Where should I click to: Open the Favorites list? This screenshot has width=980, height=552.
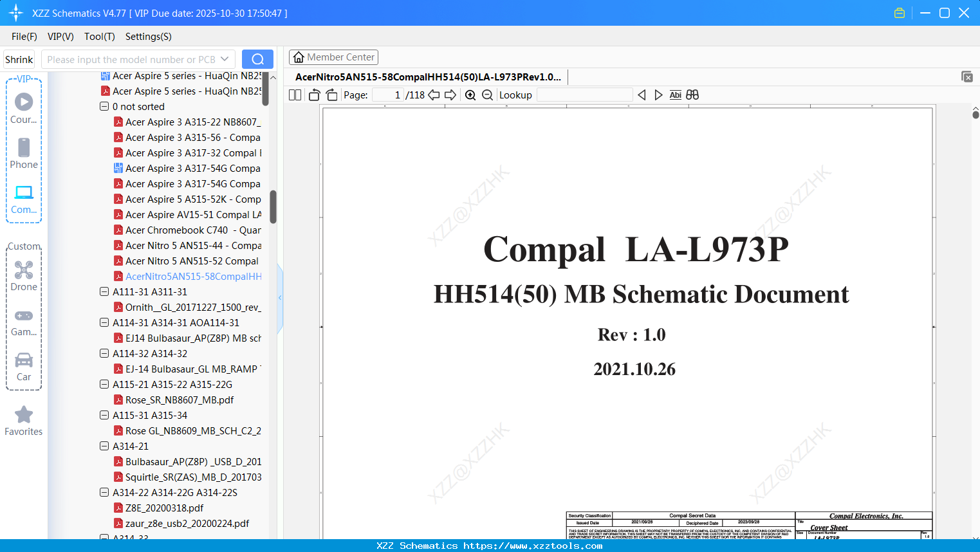point(24,421)
